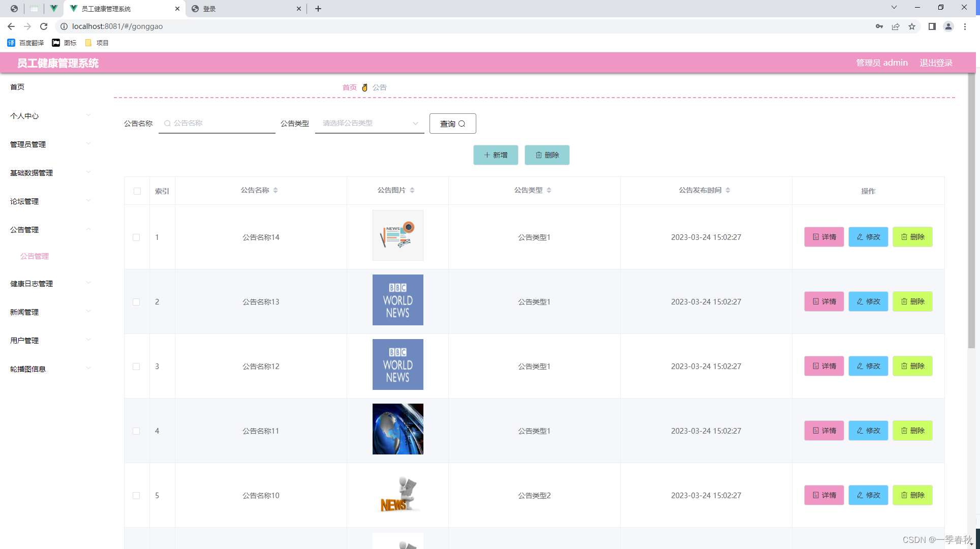Screen dimensions: 980x549
Task: Check the checkbox for row 公告名称13
Action: (x=136, y=301)
